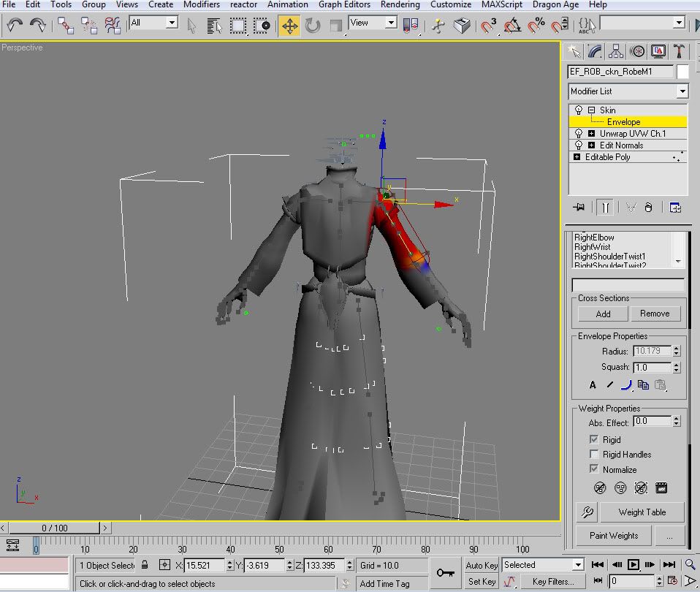Image resolution: width=700 pixels, height=592 pixels.
Task: Open the Hierarchy command panel tab
Action: tap(616, 51)
